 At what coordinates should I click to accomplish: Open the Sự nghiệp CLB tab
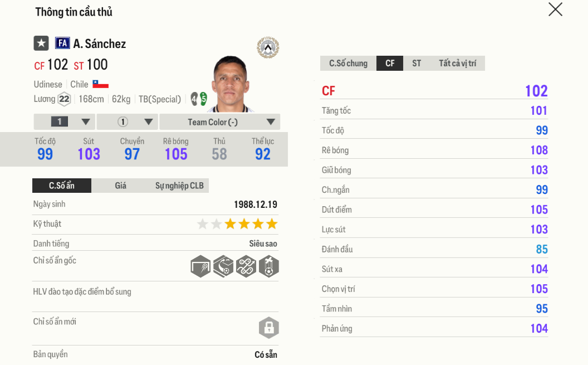tap(179, 186)
